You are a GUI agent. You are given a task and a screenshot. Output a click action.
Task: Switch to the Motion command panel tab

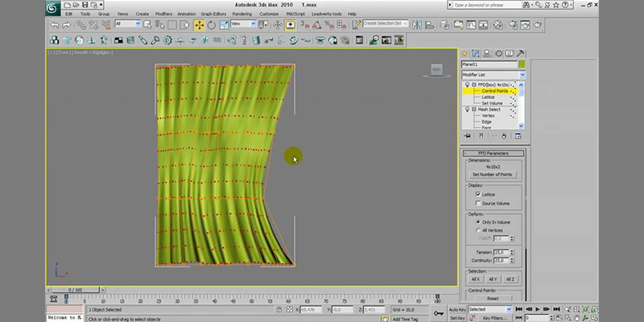[x=498, y=53]
